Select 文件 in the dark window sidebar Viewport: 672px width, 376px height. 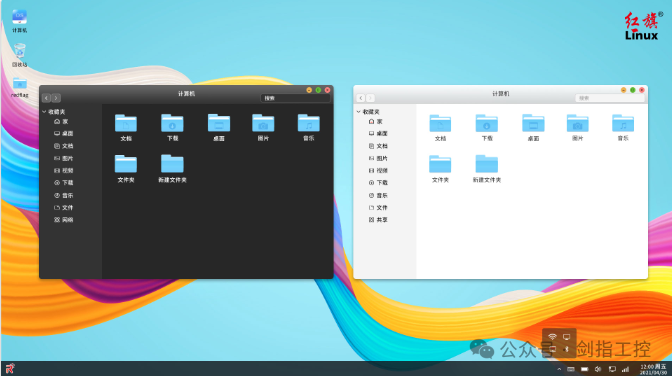pos(63,208)
